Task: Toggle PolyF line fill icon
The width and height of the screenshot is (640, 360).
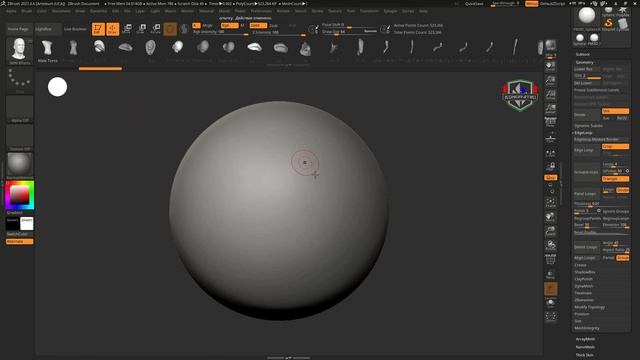Action: point(551,260)
